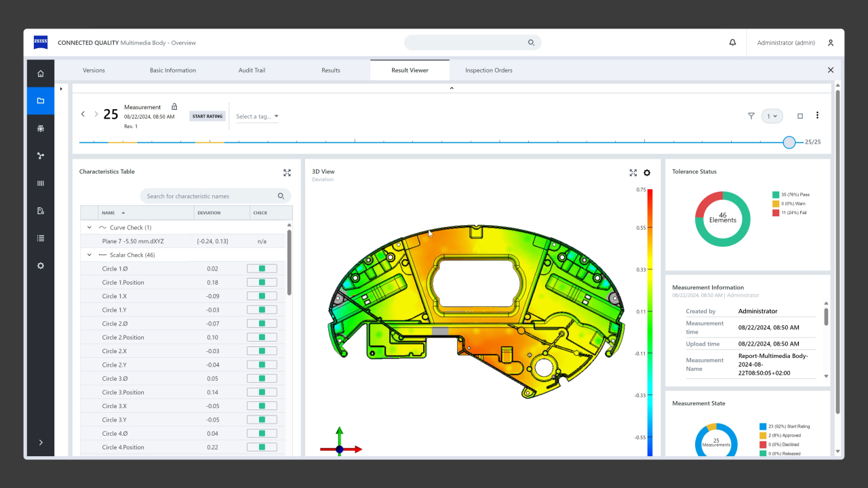Image resolution: width=868 pixels, height=488 pixels.
Task: Toggle check indicator for Circle 1.Ø
Action: tap(262, 268)
